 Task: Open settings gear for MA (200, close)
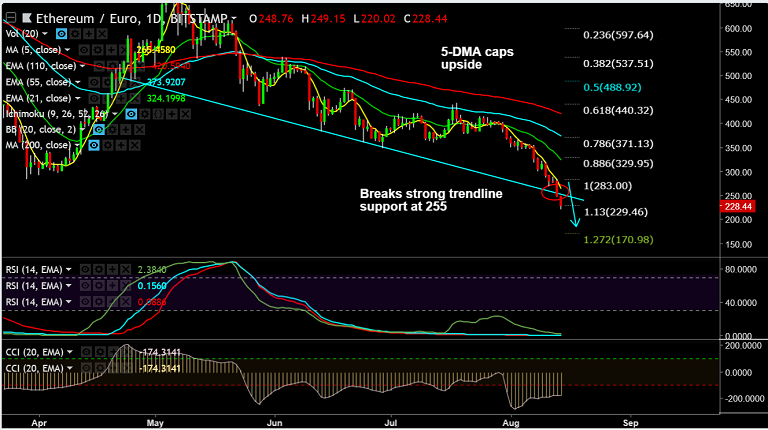pos(107,145)
